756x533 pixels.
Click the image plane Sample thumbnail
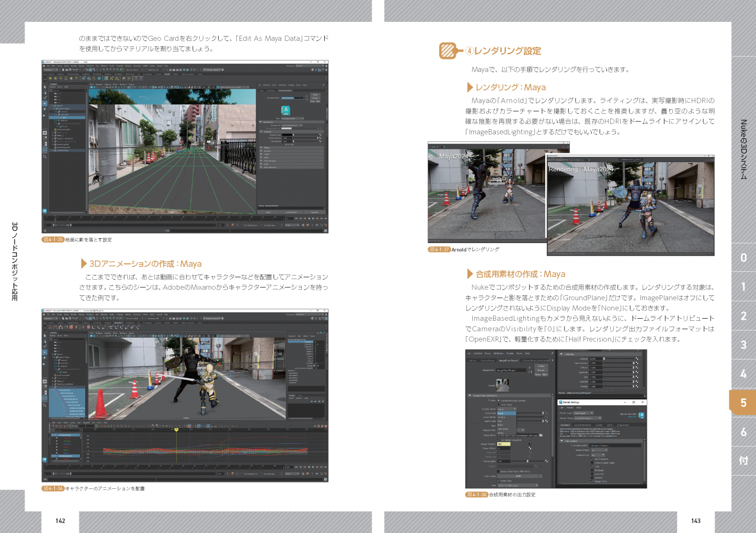click(x=502, y=385)
